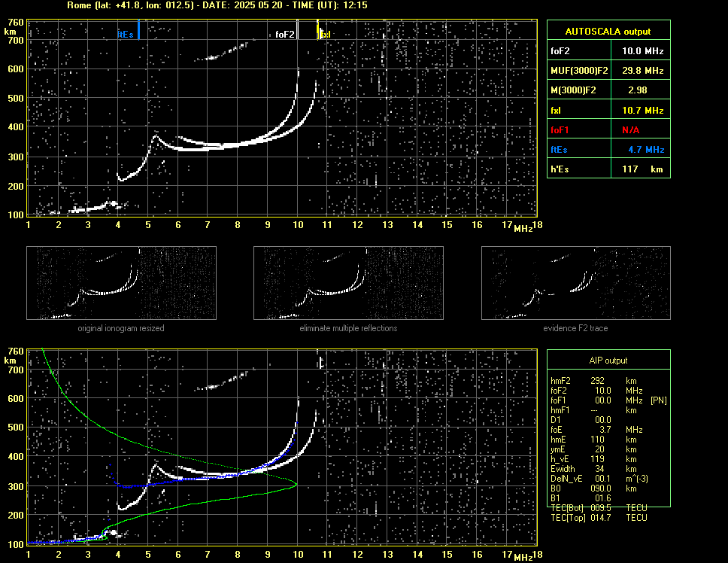The height and width of the screenshot is (563, 728).
Task: Click the MUF(3000)F2 label in AUTOSCALA table
Action: [579, 71]
